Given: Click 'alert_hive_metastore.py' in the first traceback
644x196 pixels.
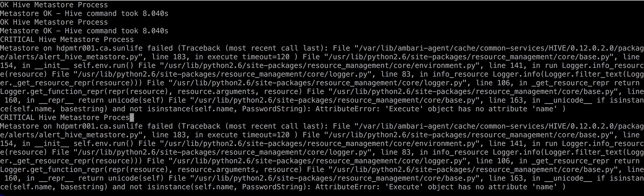Looking at the screenshot, I should pyautogui.click(x=89, y=57).
